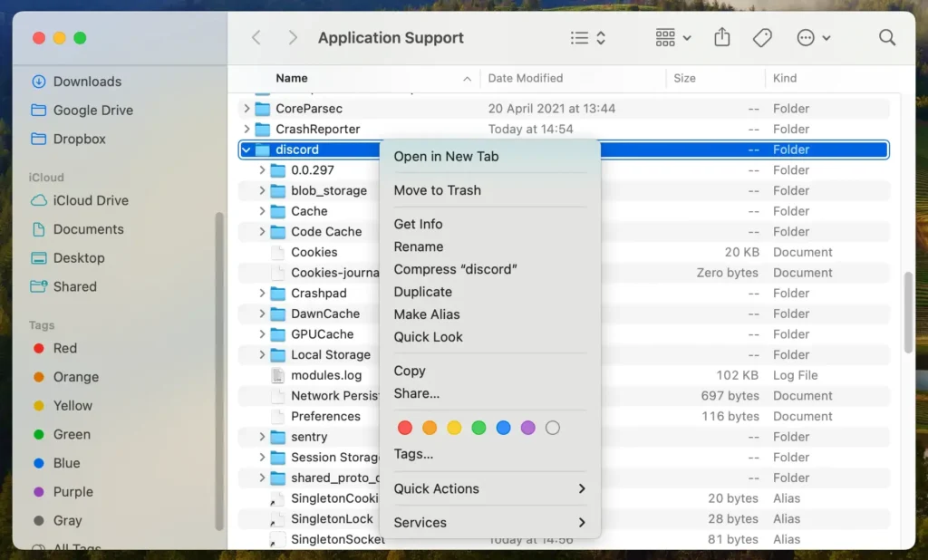
Task: Click Get Info in the context menu
Action: click(x=418, y=224)
